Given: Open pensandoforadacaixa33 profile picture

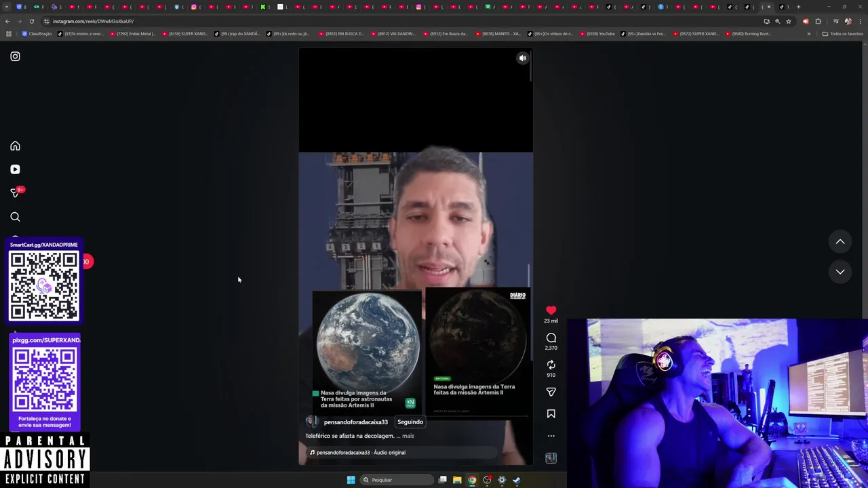Looking at the screenshot, I should (x=312, y=422).
